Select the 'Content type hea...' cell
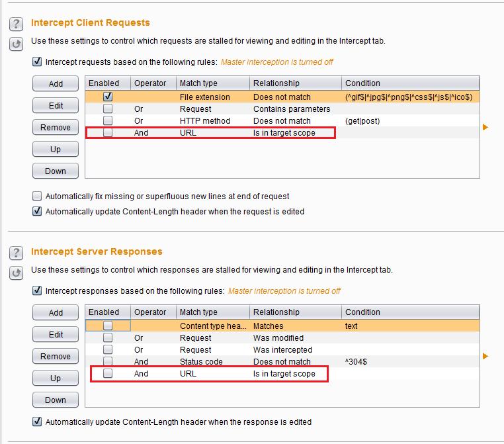This screenshot has width=504, height=444. point(213,326)
